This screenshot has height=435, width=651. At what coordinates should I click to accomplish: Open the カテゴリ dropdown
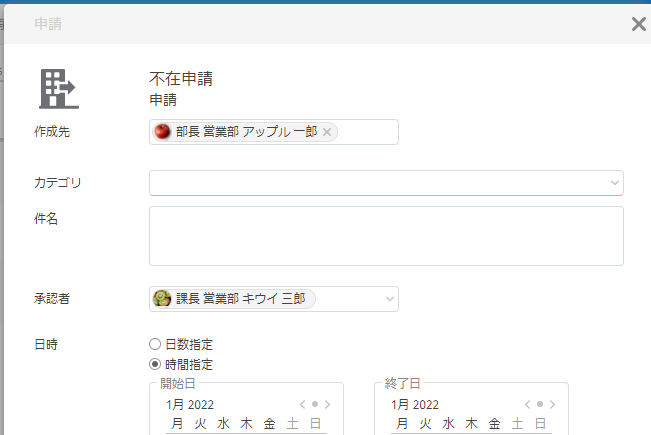(x=386, y=183)
